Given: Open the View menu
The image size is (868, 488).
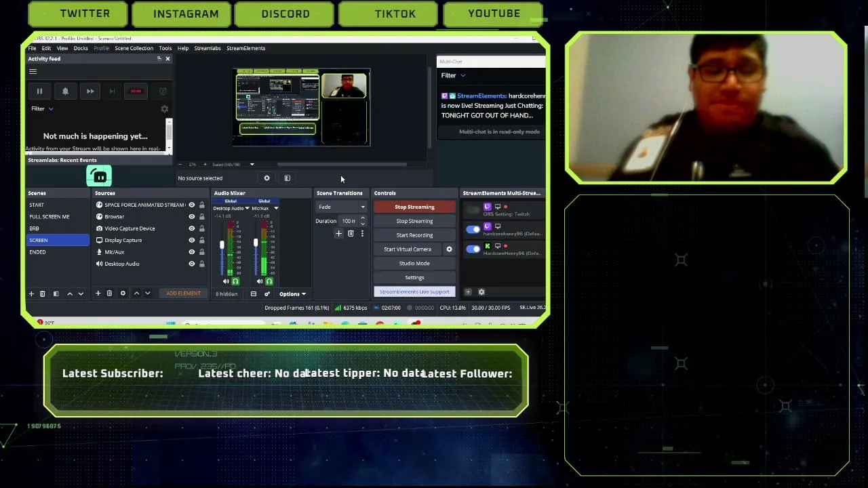Looking at the screenshot, I should pyautogui.click(x=62, y=48).
